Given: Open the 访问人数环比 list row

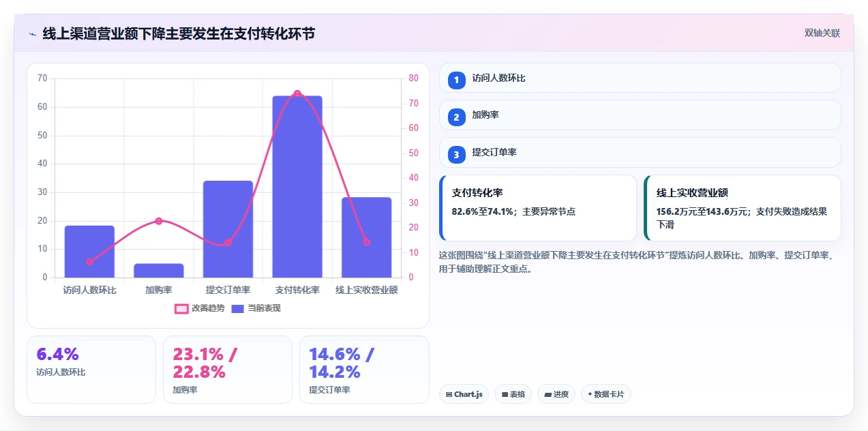Looking at the screenshot, I should pos(640,78).
